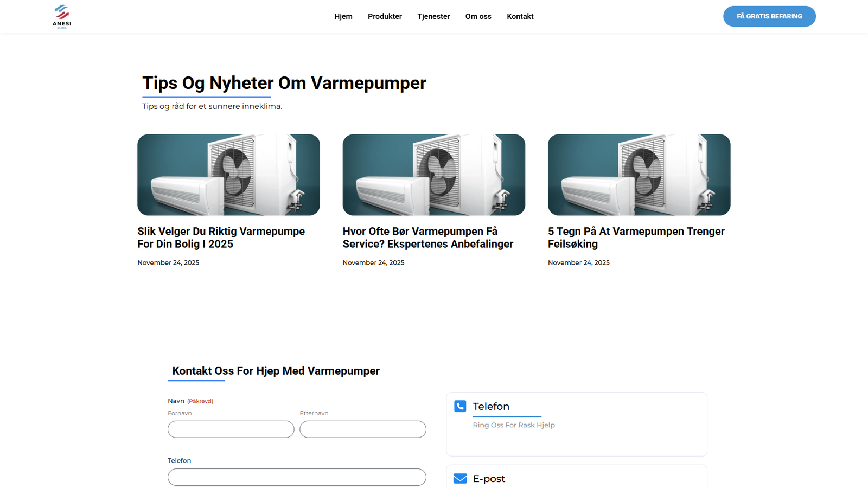Screen dimensions: 868x488
Task: Read 'Slik Velger Du Riktig Varmepumpe' article
Action: click(x=221, y=237)
